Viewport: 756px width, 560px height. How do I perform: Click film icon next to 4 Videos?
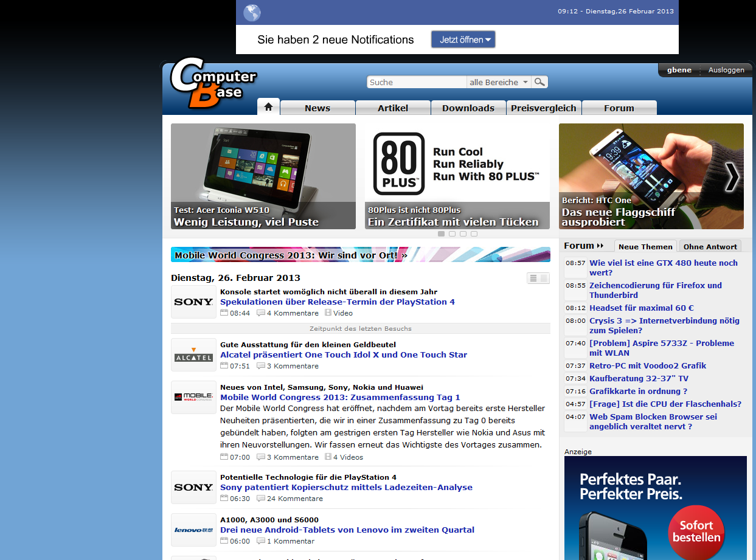328,457
